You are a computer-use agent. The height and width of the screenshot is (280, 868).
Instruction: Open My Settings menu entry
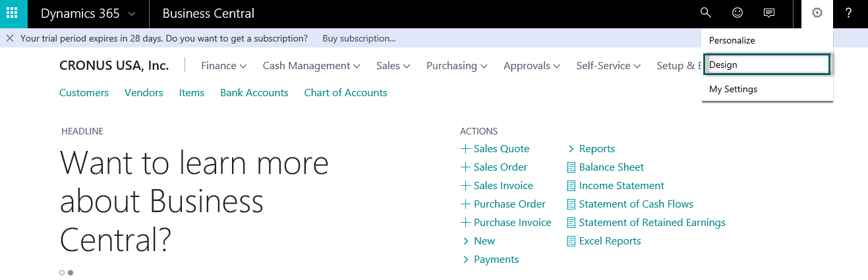tap(733, 89)
